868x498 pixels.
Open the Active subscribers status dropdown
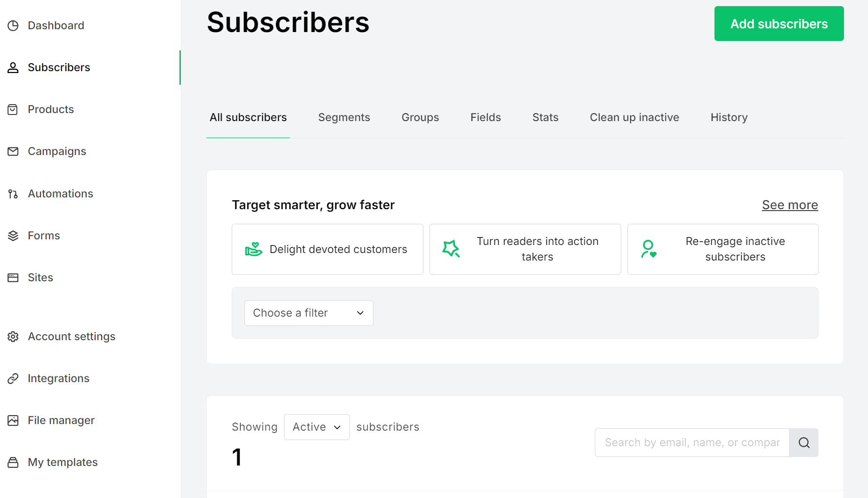tap(316, 427)
